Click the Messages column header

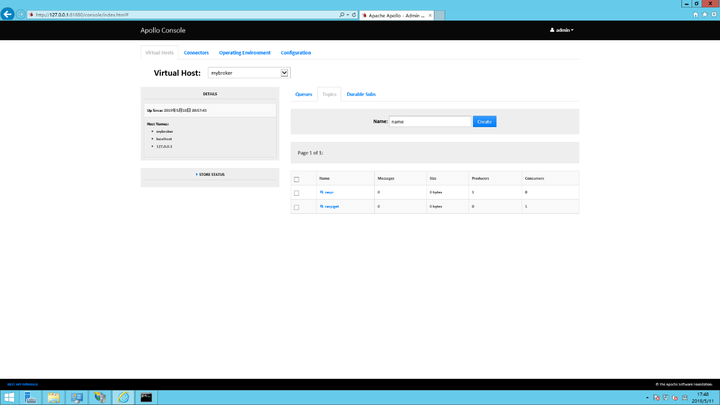386,178
